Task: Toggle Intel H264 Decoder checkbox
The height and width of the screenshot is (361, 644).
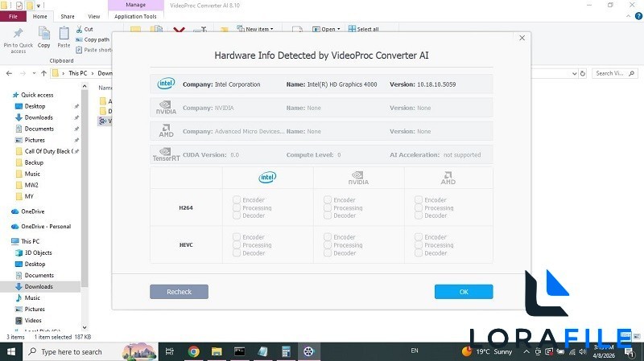Action: tap(237, 215)
